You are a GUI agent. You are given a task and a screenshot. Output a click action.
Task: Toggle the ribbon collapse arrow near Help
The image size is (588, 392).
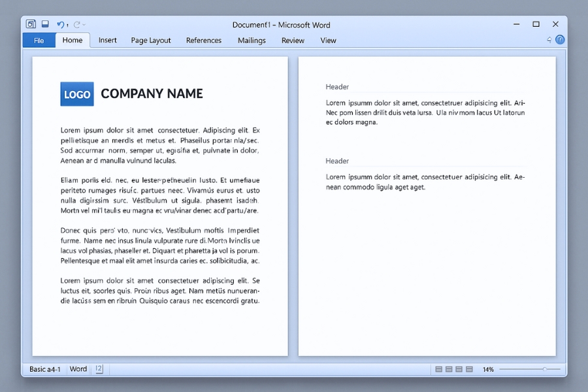tap(549, 40)
